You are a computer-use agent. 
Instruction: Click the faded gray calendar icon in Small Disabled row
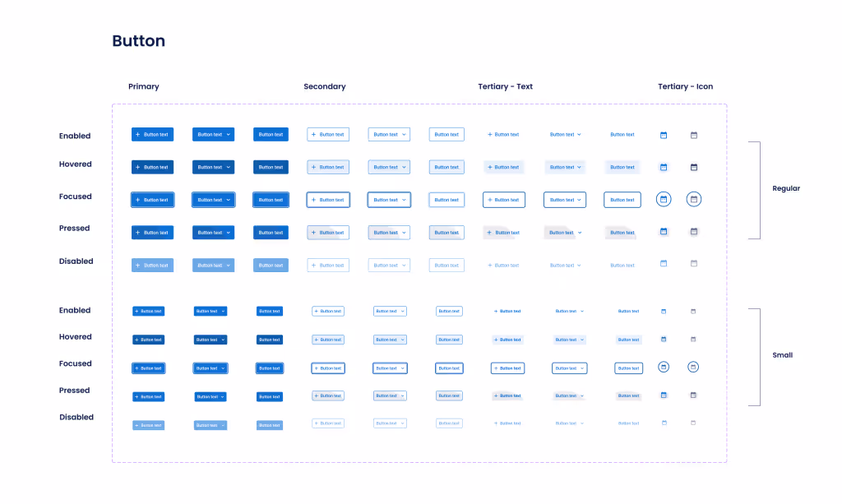point(692,423)
